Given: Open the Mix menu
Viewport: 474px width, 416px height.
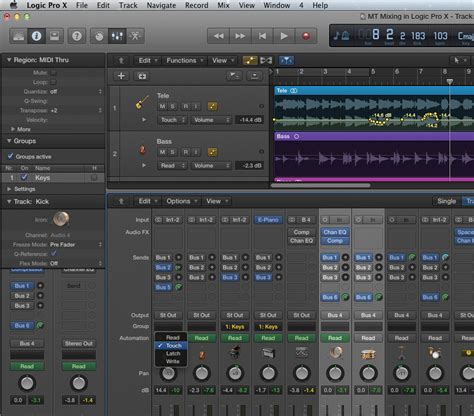Looking at the screenshot, I should pyautogui.click(x=223, y=5).
